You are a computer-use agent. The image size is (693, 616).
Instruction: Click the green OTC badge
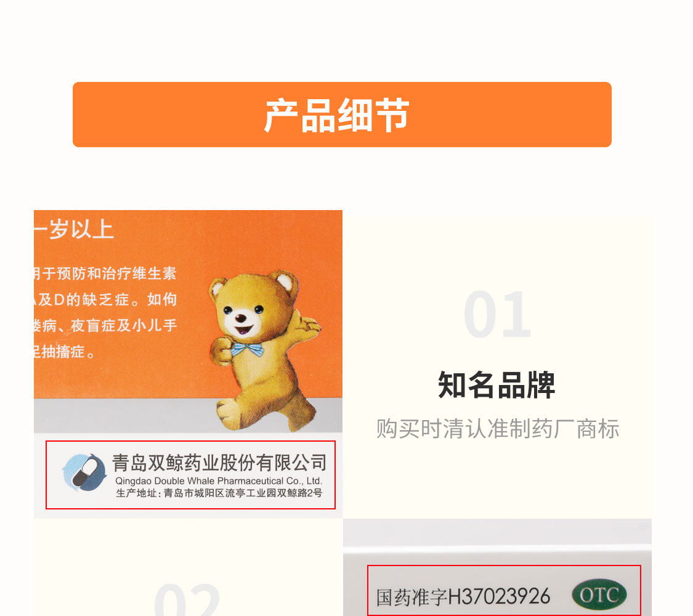[x=599, y=595]
